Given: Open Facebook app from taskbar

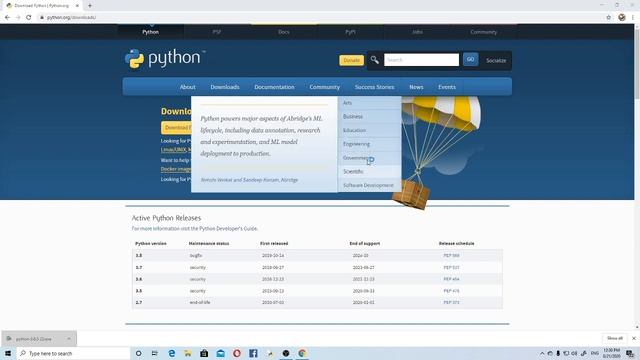Looking at the screenshot, I should [253, 353].
